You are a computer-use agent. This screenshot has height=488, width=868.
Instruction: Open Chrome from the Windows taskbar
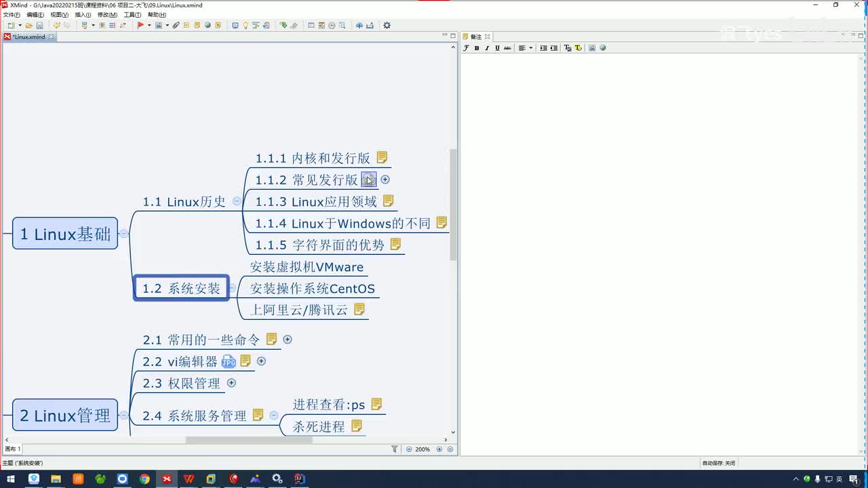(144, 479)
